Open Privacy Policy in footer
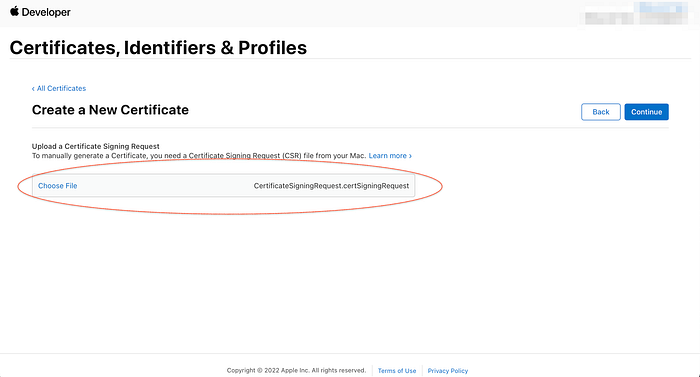700x377 pixels. [x=448, y=371]
